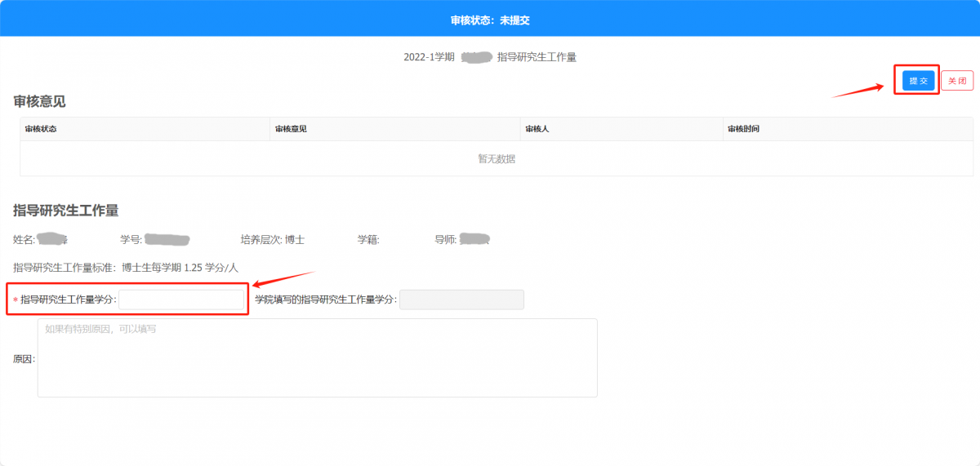Click the 审核状态:未提交 banner at top
The image size is (980, 466).
tap(490, 20)
